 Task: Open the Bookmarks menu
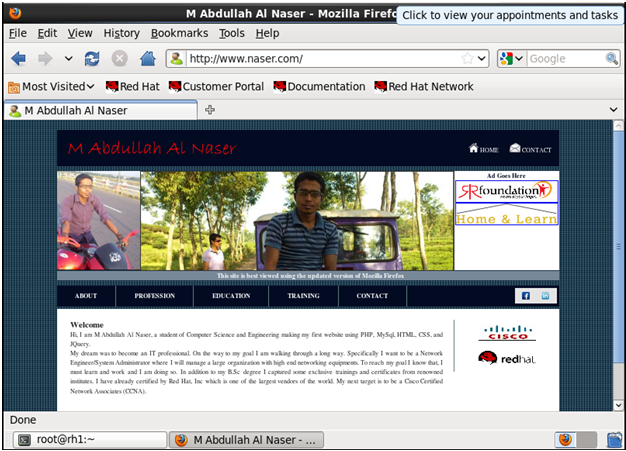pos(180,33)
